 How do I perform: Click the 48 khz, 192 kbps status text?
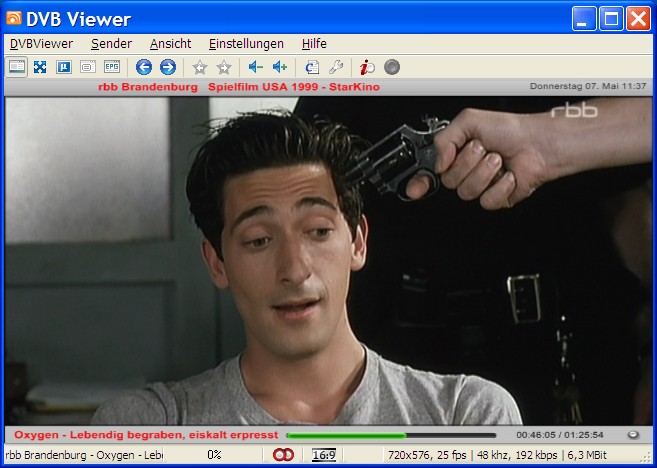click(x=517, y=455)
